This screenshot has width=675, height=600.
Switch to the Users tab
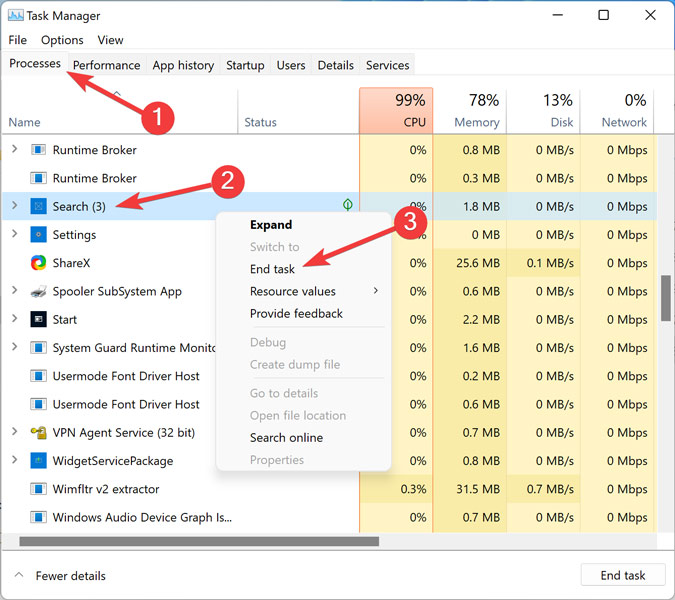click(291, 65)
